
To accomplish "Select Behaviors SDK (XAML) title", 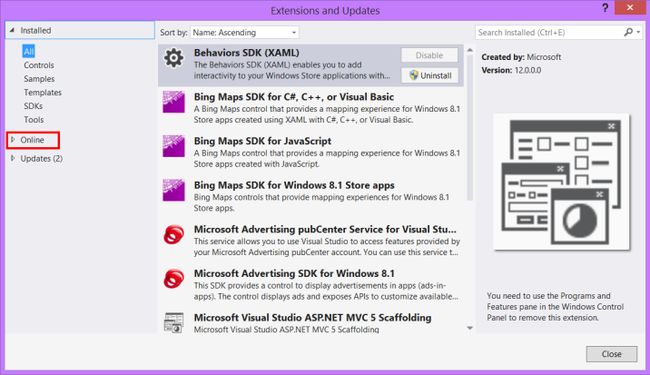I will (247, 53).
